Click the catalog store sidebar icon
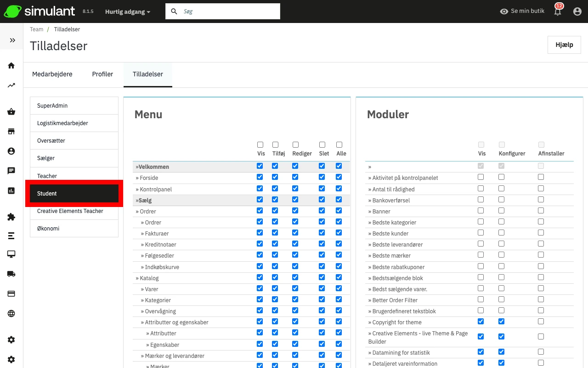Viewport: 588px width, 368px height. tap(11, 132)
